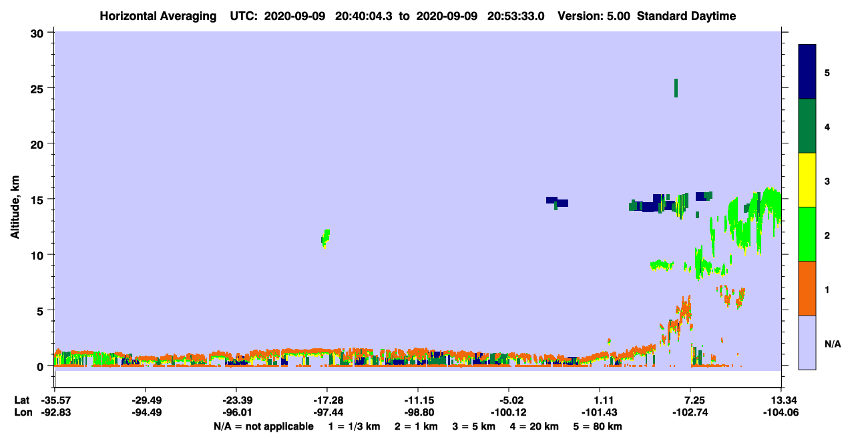Click the dark blue color bar segment labeled 5

(807, 72)
